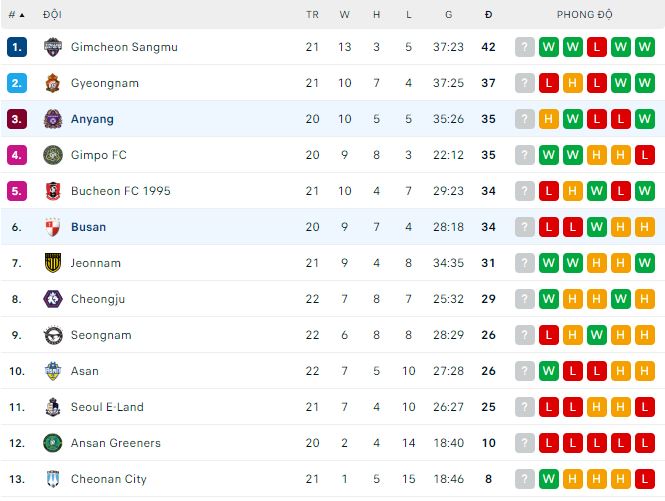Open the Seoul E-Land team page
This screenshot has height=501, width=665.
[x=107, y=407]
